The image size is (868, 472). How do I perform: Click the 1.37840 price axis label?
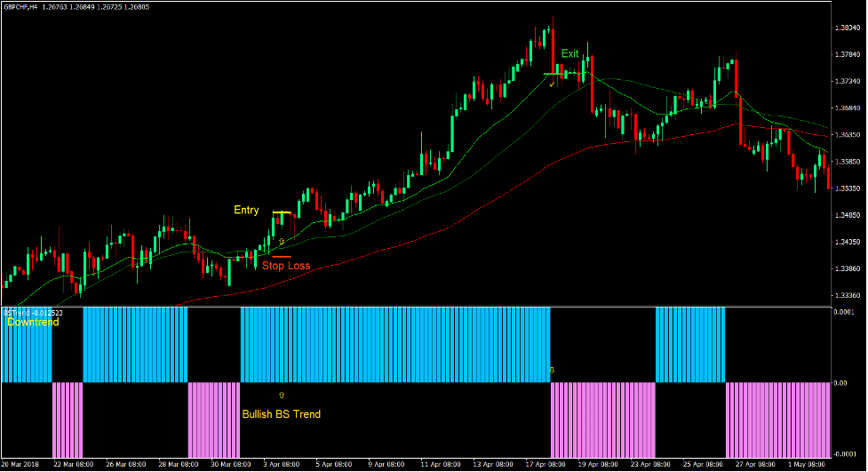click(847, 55)
